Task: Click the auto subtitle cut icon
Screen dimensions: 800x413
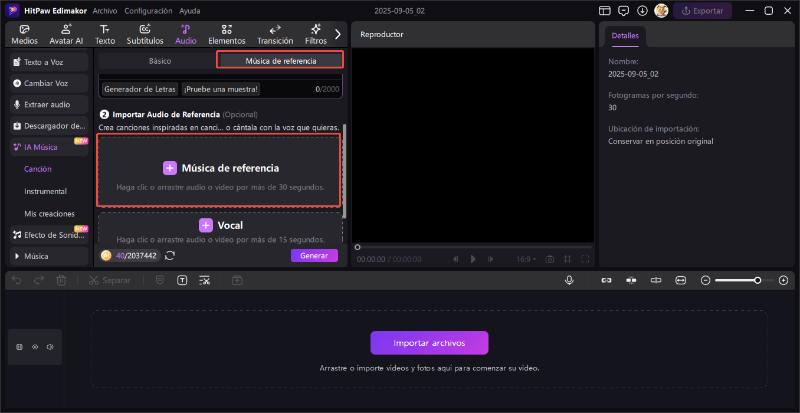Action: pos(205,280)
